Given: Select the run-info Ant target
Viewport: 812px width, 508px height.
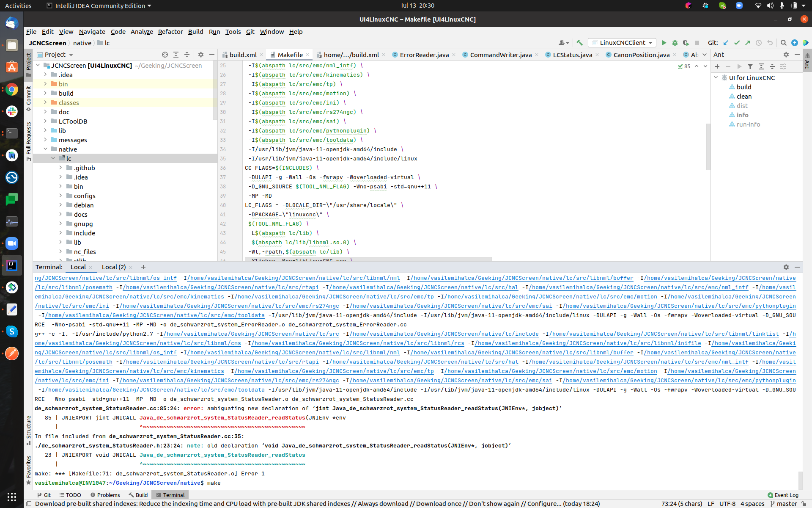Looking at the screenshot, I should point(748,124).
